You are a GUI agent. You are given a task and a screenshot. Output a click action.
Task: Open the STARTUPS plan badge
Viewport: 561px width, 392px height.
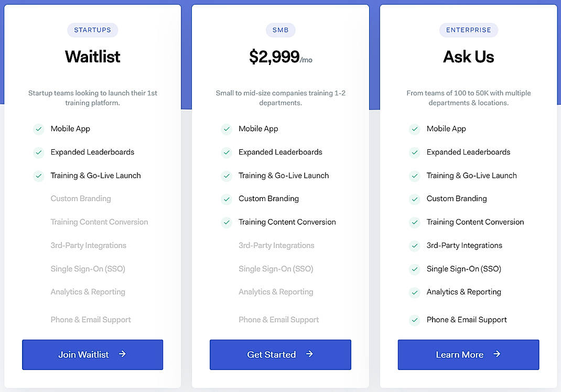point(92,30)
